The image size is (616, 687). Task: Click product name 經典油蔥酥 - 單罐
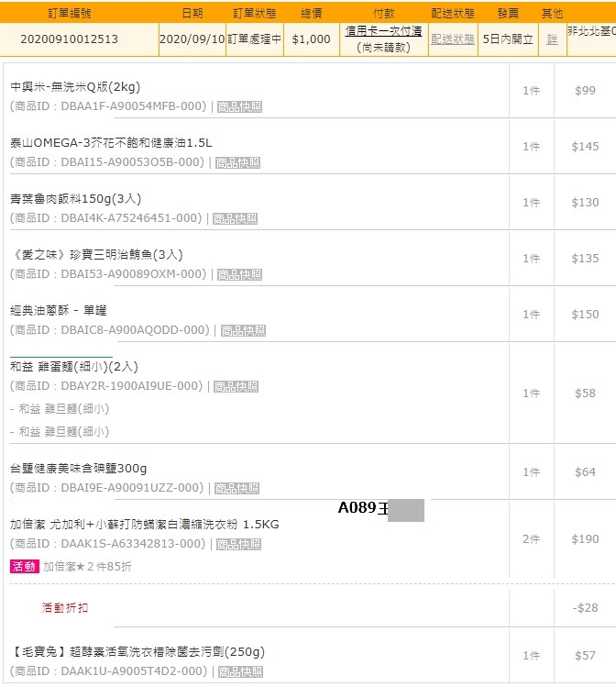pyautogui.click(x=59, y=310)
